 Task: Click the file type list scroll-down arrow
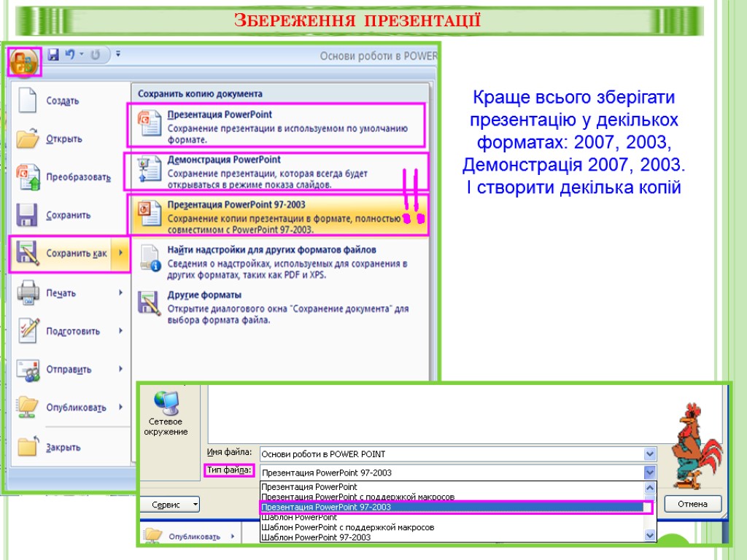click(x=650, y=535)
